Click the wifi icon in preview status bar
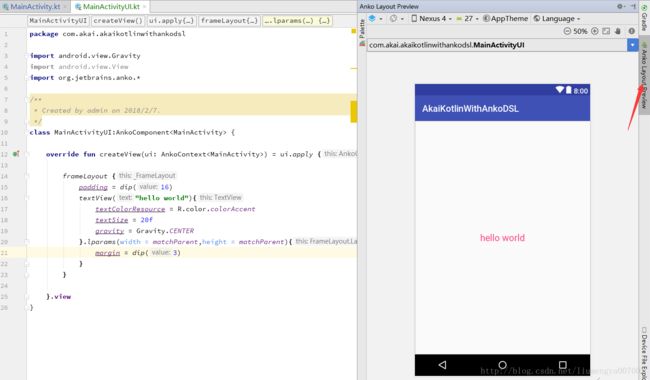 [x=560, y=90]
